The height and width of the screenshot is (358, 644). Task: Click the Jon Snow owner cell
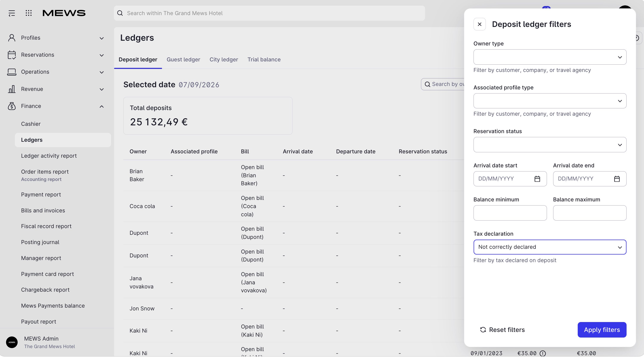(142, 309)
